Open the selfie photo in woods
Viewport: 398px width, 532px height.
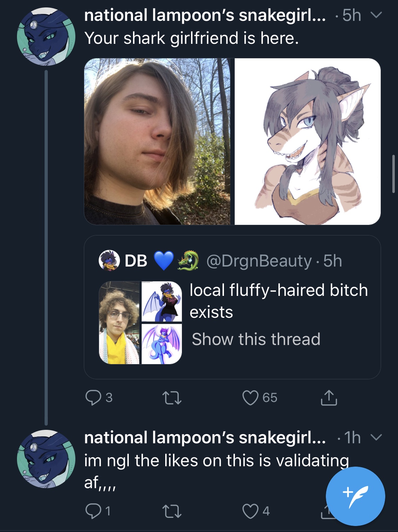click(x=157, y=141)
